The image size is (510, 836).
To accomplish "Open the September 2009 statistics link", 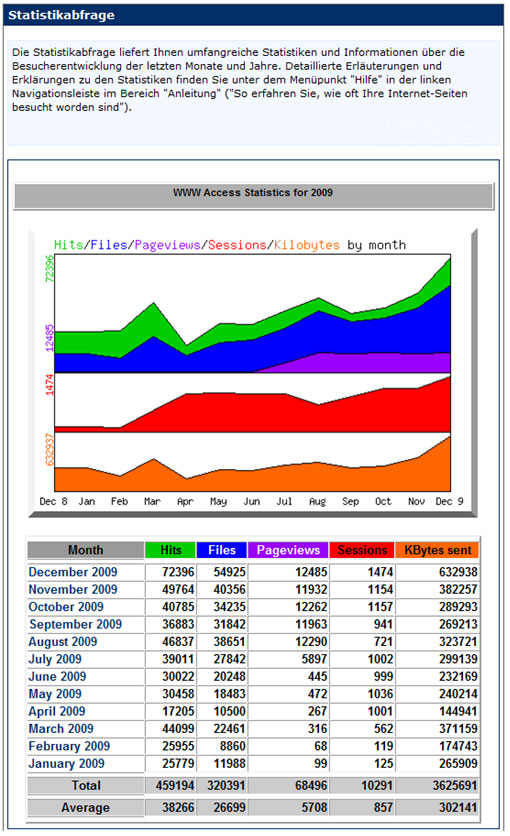I will [75, 624].
